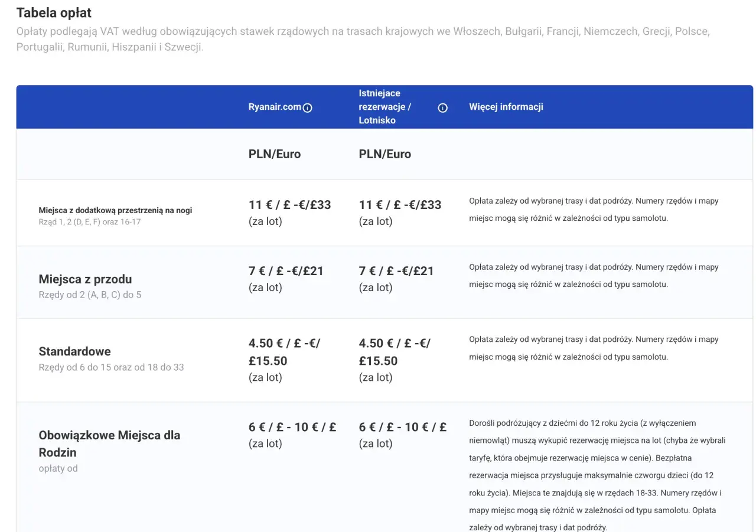Viewport: 756px width, 532px height.
Task: Click the VAT note paragraph under Tabela opłat
Action: pos(363,39)
